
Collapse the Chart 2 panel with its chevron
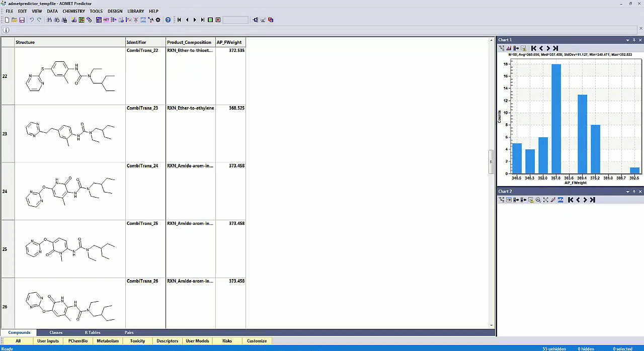pos(627,192)
